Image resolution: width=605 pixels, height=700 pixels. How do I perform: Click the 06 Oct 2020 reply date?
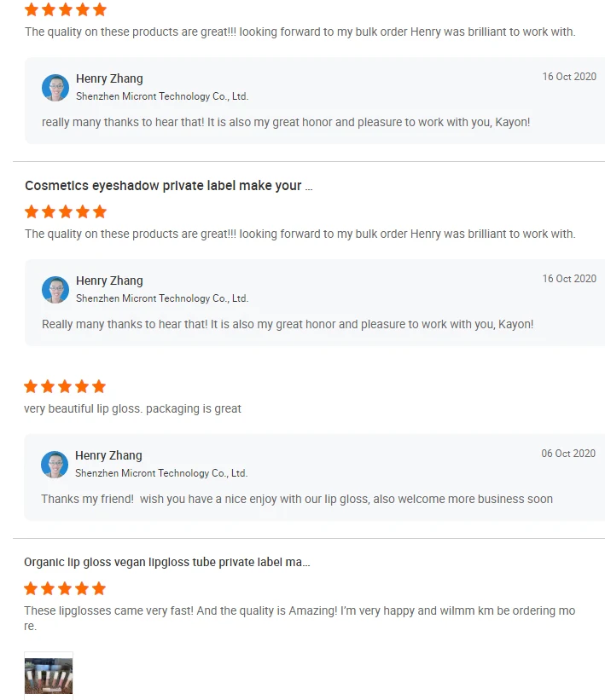pos(568,454)
